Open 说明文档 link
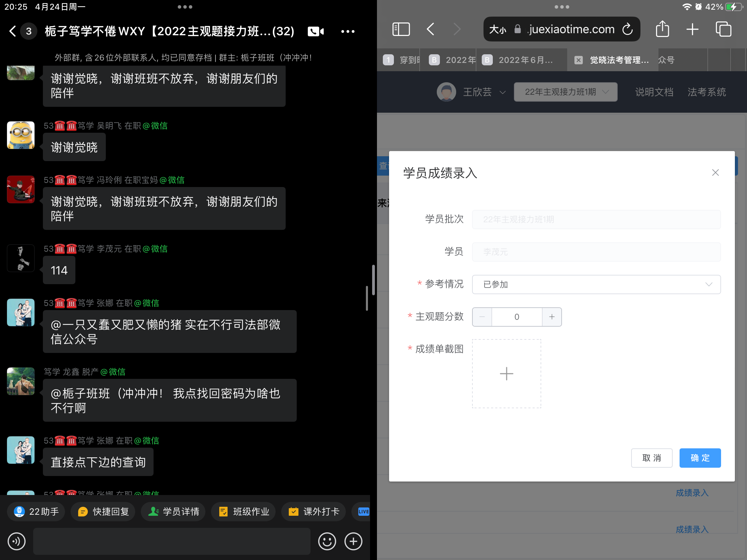This screenshot has height=560, width=747. coord(654,92)
